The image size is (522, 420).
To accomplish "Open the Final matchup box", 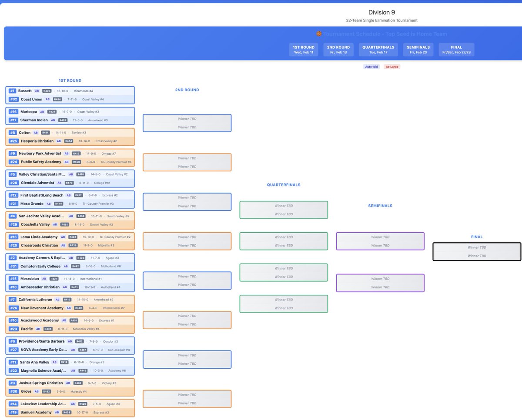I will click(x=477, y=252).
